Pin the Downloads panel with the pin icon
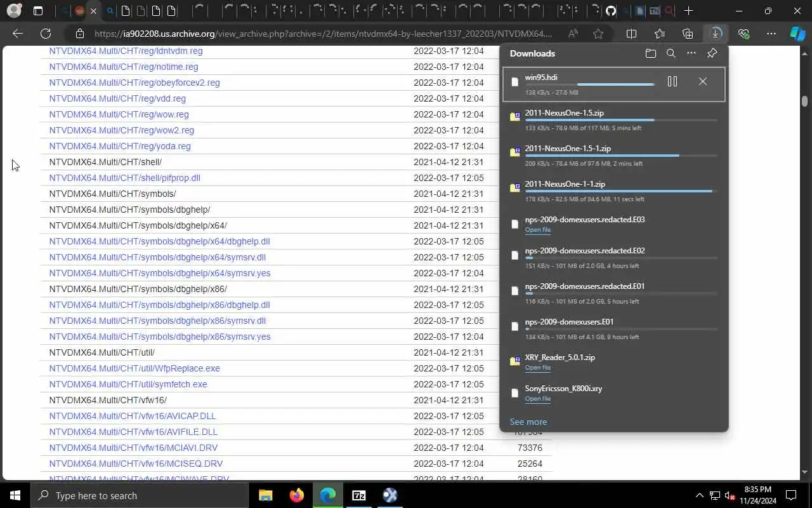Viewport: 812px width, 508px height. pyautogui.click(x=712, y=53)
